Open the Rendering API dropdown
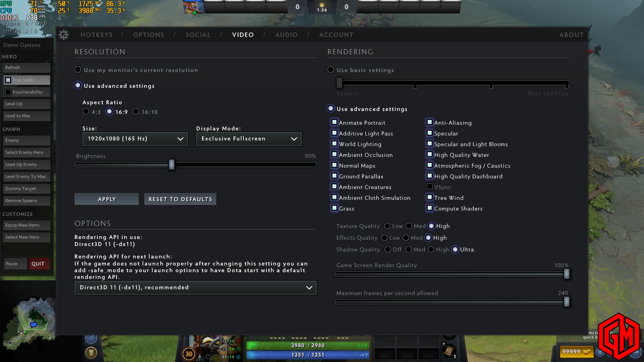644x362 pixels. click(196, 288)
